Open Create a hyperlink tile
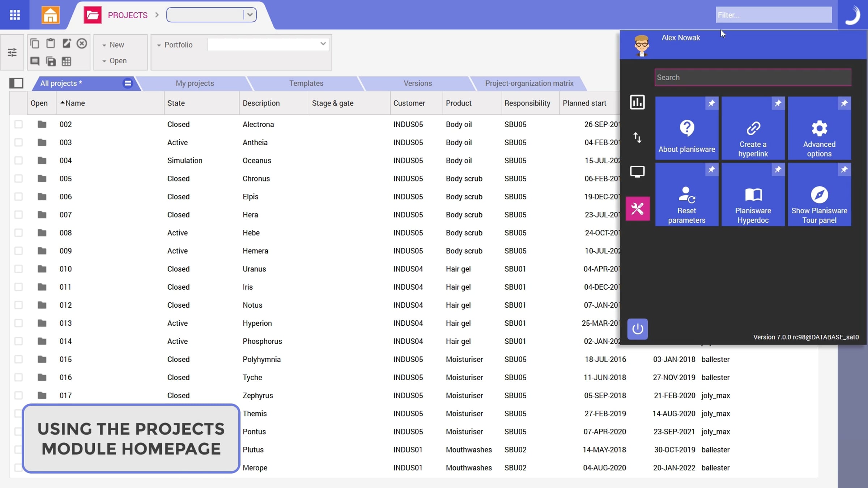The image size is (868, 488). pos(753,128)
